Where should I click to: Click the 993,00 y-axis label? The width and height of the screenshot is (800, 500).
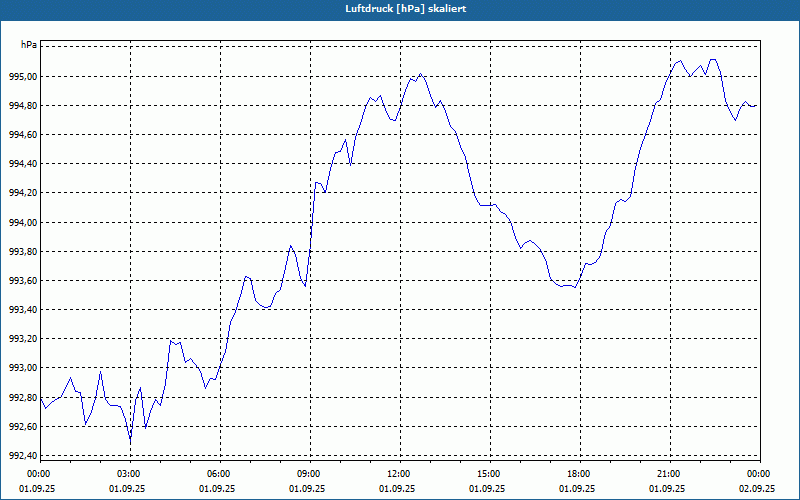23,368
